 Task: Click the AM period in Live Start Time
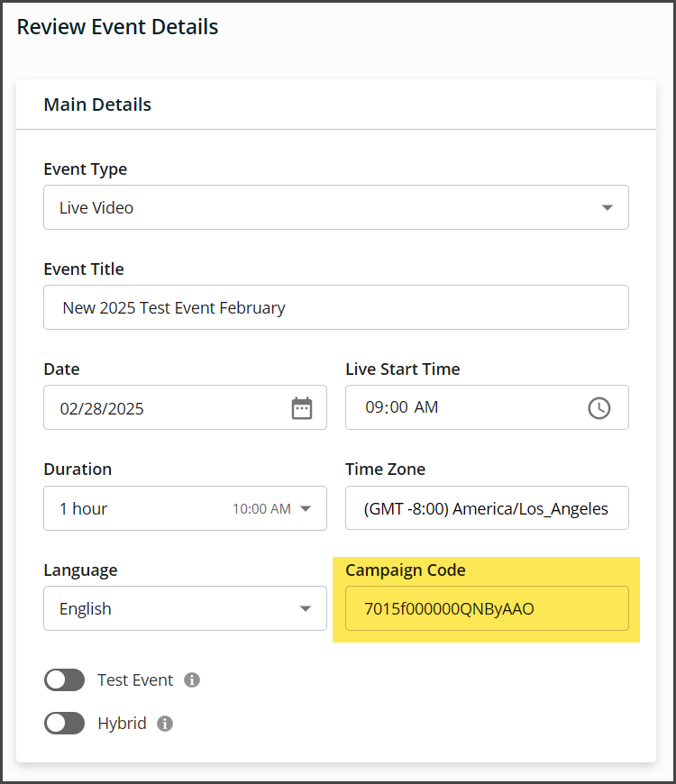[x=426, y=407]
